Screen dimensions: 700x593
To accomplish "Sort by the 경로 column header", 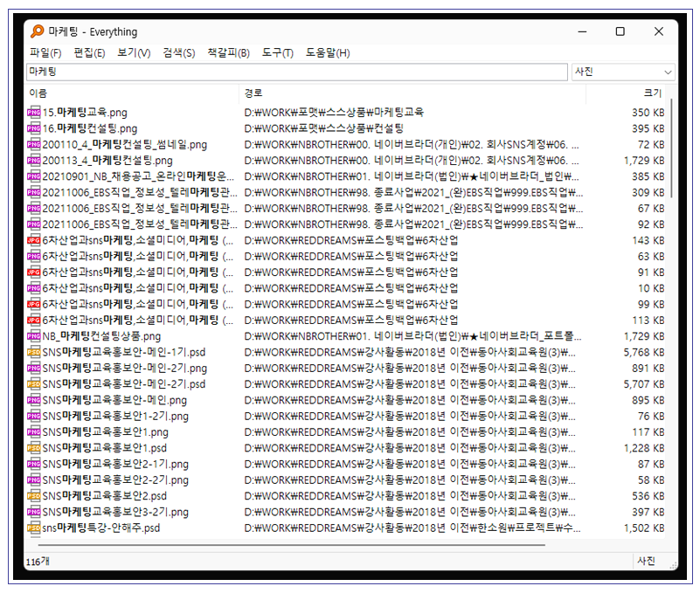I will [x=412, y=93].
